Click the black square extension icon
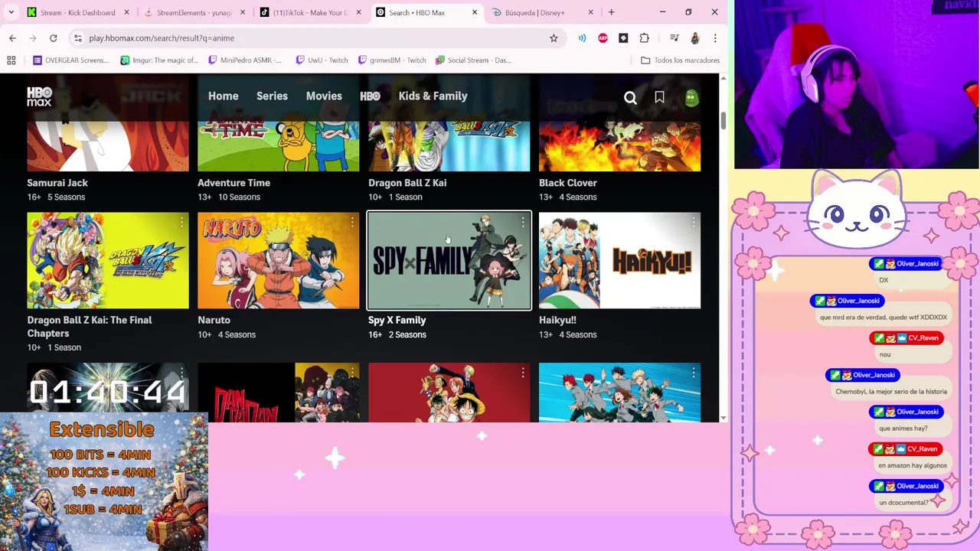This screenshot has height=551, width=980. click(x=623, y=37)
